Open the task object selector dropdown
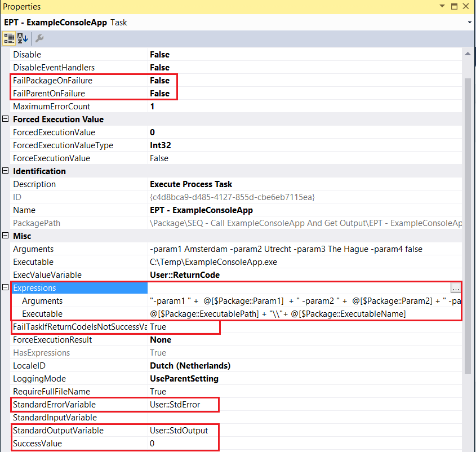Screen dimensions: 476x452 click(470, 23)
